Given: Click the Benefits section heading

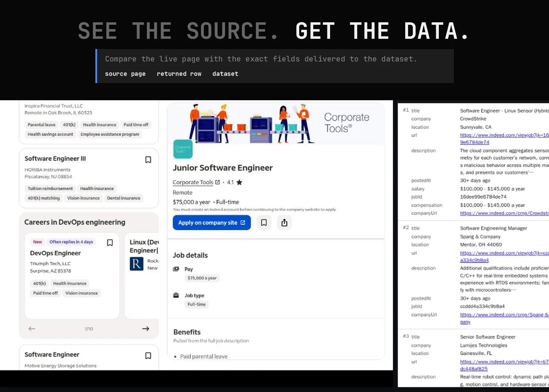Looking at the screenshot, I should click(x=187, y=332).
